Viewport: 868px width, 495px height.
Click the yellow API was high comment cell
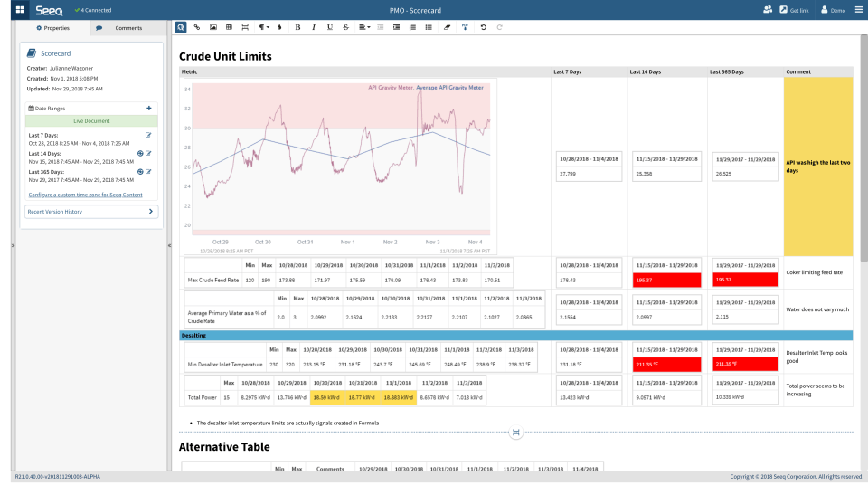pyautogui.click(x=818, y=167)
